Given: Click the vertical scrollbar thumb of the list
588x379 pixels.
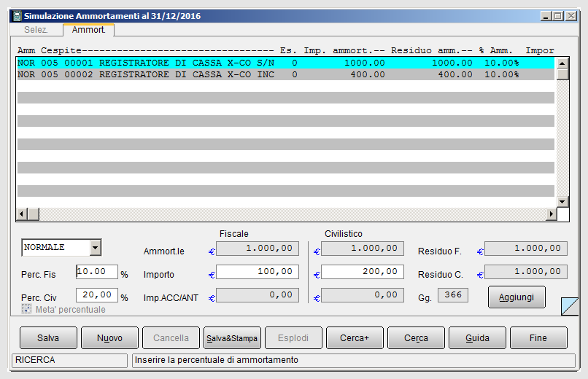Looking at the screenshot, I should pyautogui.click(x=562, y=74).
